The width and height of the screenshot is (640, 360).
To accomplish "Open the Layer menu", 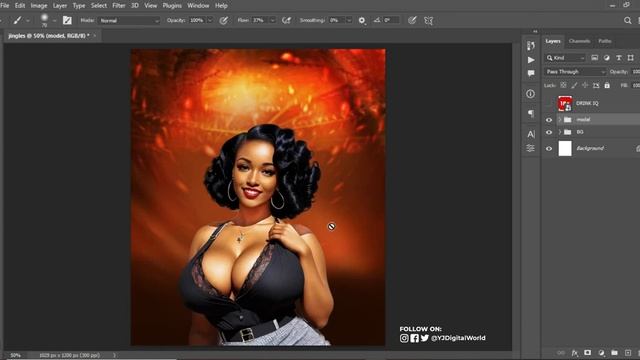I will pyautogui.click(x=60, y=6).
